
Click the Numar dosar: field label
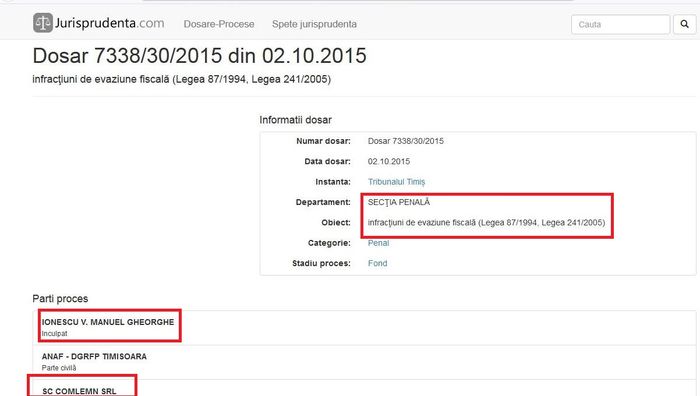point(323,141)
